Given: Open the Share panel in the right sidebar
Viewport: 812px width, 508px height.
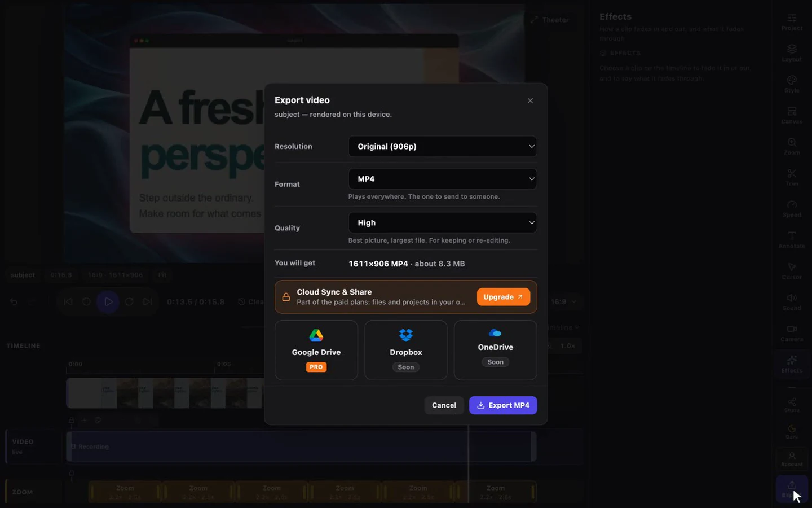Looking at the screenshot, I should (792, 405).
